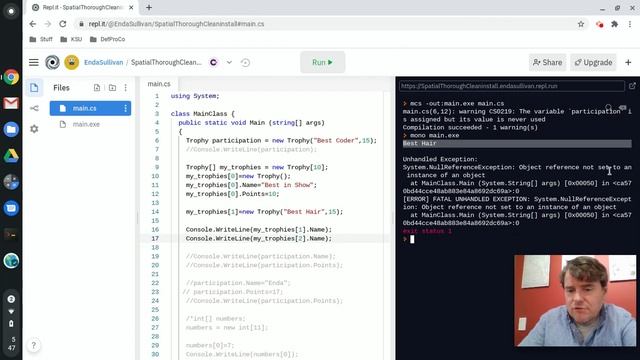Open the Stuff bookmarks folder
This screenshot has width=640, height=360.
click(41, 39)
